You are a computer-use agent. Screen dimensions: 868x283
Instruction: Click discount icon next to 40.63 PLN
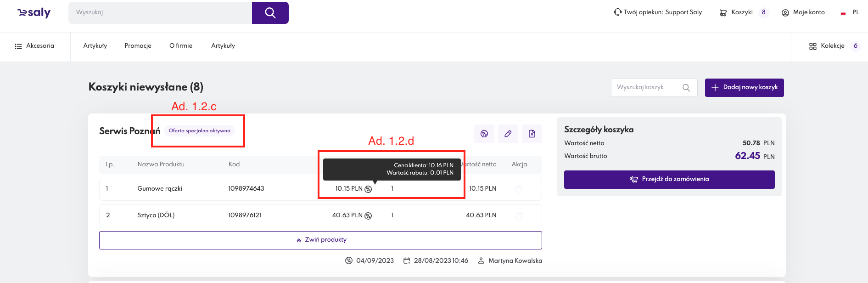[x=368, y=216]
